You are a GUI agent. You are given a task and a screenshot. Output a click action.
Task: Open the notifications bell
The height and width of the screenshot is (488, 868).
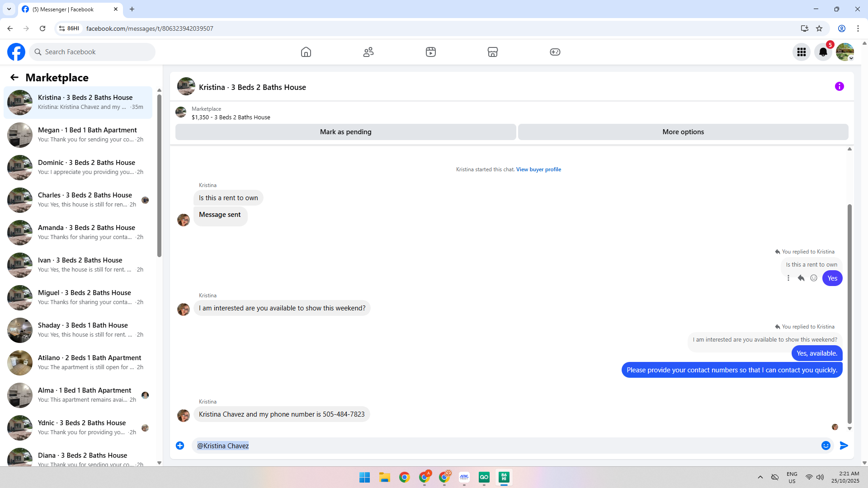pyautogui.click(x=823, y=52)
